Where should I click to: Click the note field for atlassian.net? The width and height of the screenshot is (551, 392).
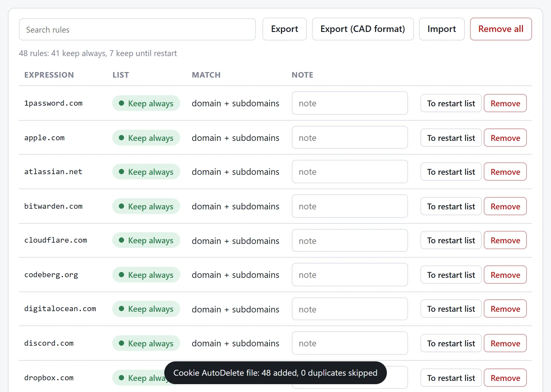(x=350, y=172)
